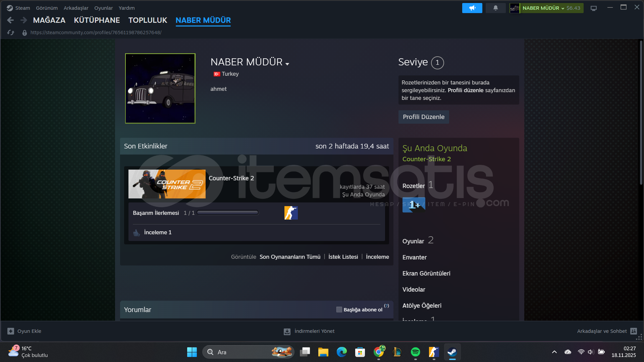Open the Arkadaşlar menu
The width and height of the screenshot is (644, 362).
click(x=76, y=8)
